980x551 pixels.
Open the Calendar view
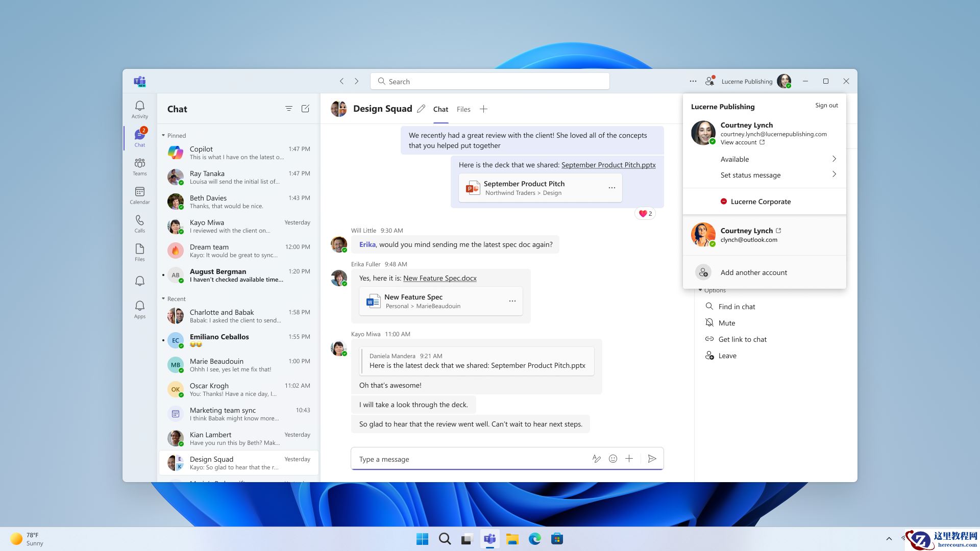[x=139, y=195]
